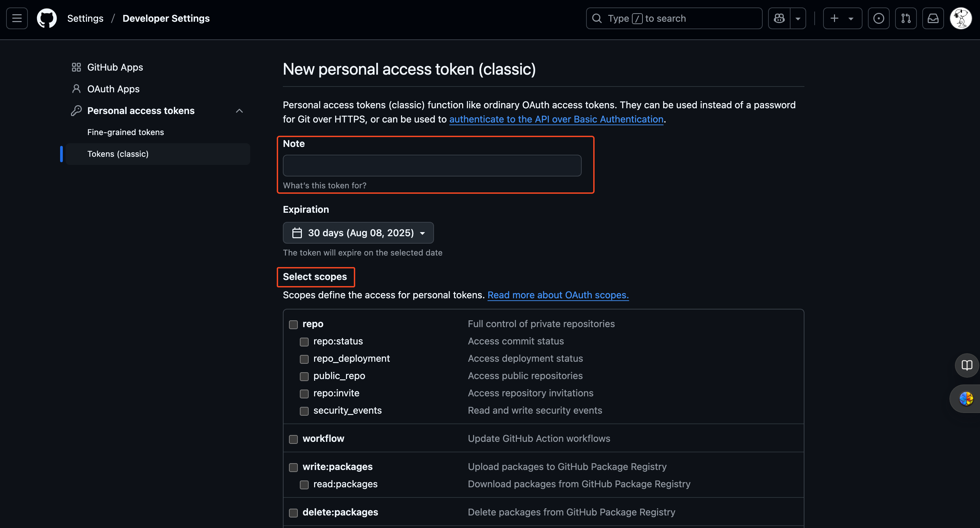The height and width of the screenshot is (528, 980).
Task: Open Copilot chat icon in header
Action: click(x=779, y=18)
